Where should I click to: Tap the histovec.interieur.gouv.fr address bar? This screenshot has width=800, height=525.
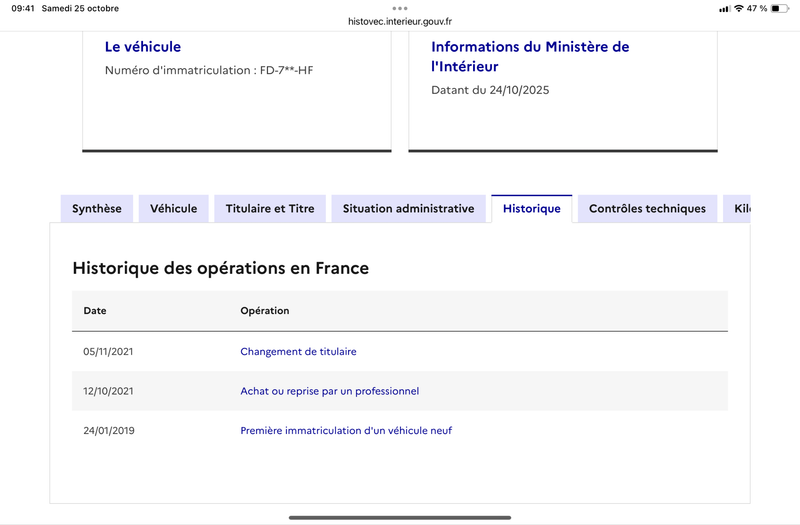[x=400, y=21]
